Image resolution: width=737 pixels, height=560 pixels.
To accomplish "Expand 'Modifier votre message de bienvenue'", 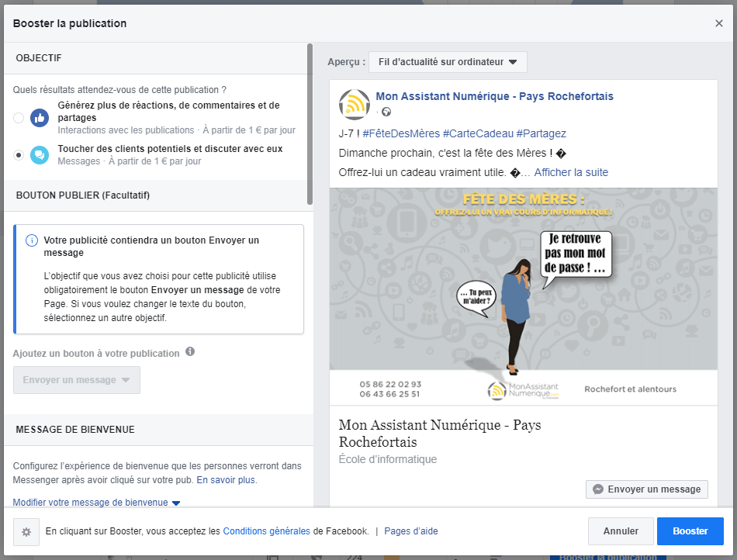I will (x=96, y=503).
